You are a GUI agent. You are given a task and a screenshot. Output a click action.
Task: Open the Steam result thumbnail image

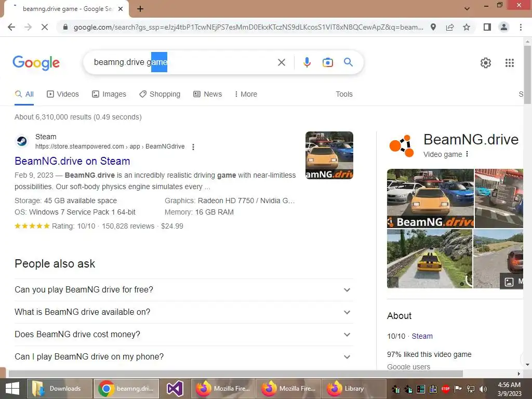pos(329,155)
